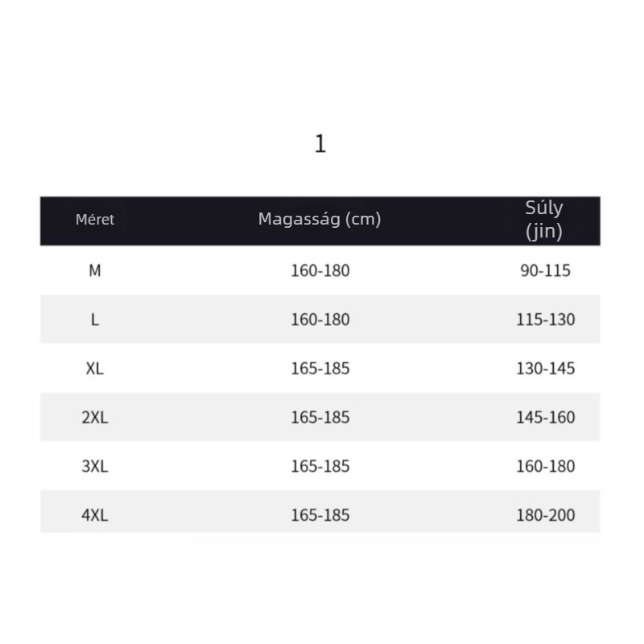Image resolution: width=644 pixels, height=644 pixels.
Task: Select the 4XL size cell
Action: tap(95, 515)
